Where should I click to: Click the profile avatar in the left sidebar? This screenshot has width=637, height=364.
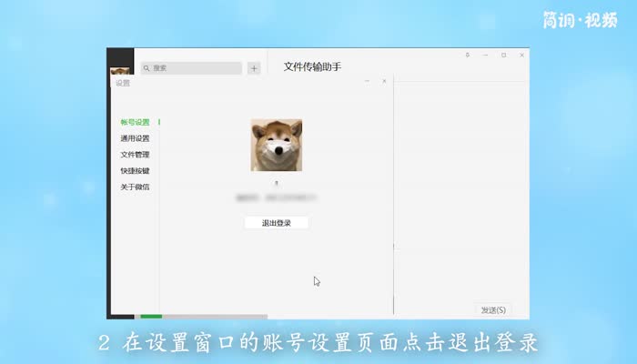[119, 73]
